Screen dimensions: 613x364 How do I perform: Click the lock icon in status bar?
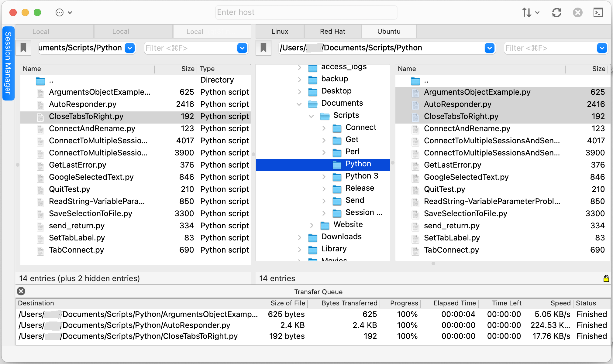(606, 278)
